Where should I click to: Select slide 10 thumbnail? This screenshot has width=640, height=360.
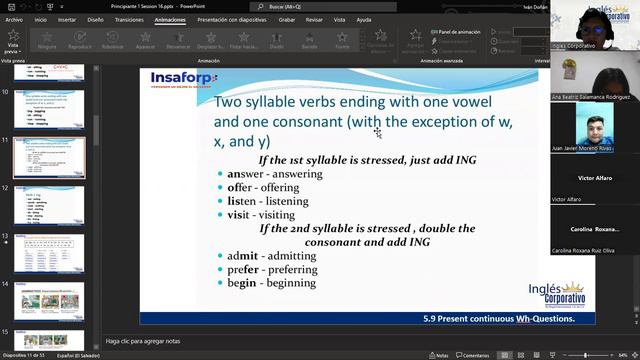[x=49, y=109]
